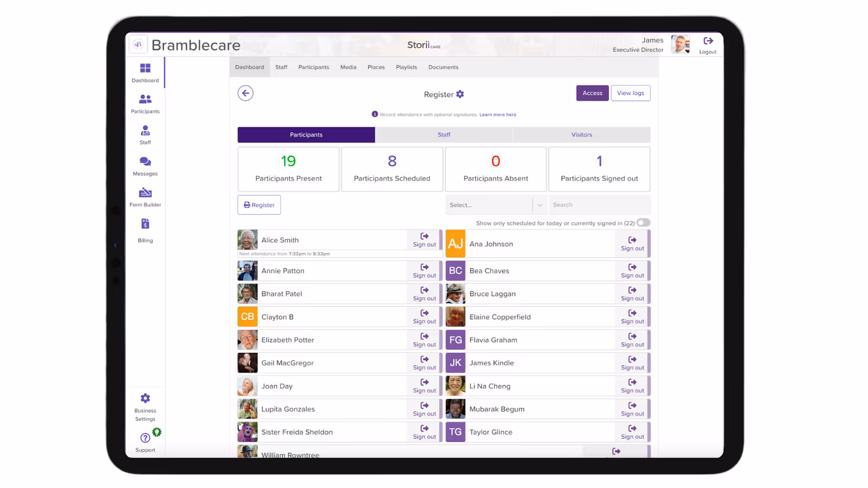This screenshot has width=868, height=488.
Task: Select Dashboard in top navigation
Action: 250,67
